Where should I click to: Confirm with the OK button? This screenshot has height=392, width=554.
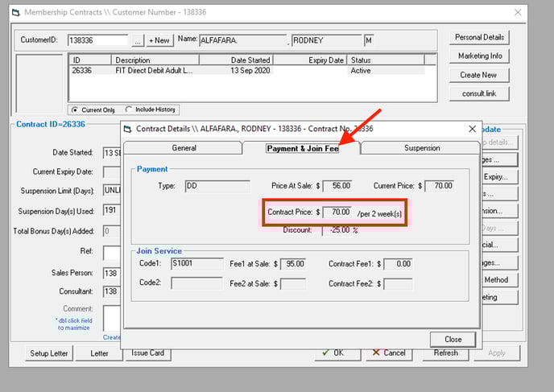coord(337,353)
